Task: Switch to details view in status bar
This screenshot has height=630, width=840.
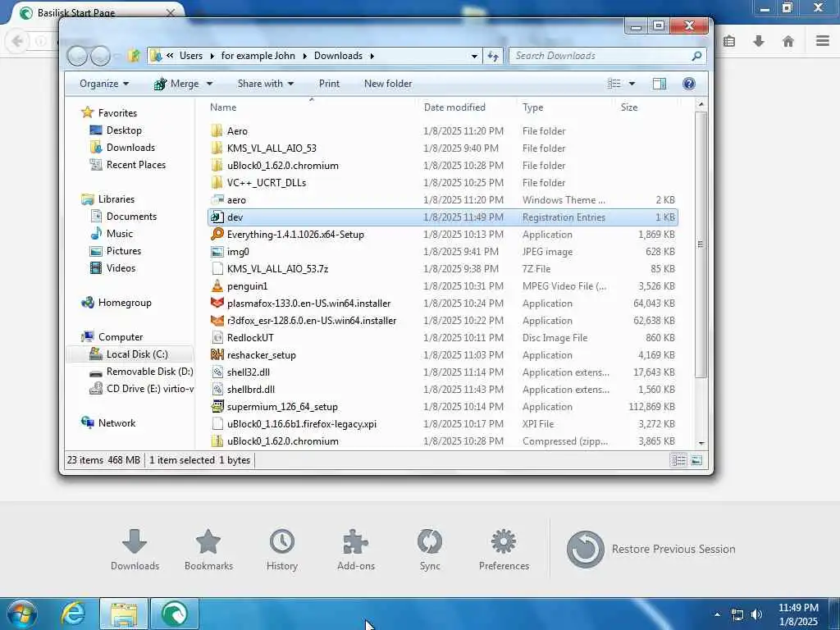Action: tap(678, 460)
